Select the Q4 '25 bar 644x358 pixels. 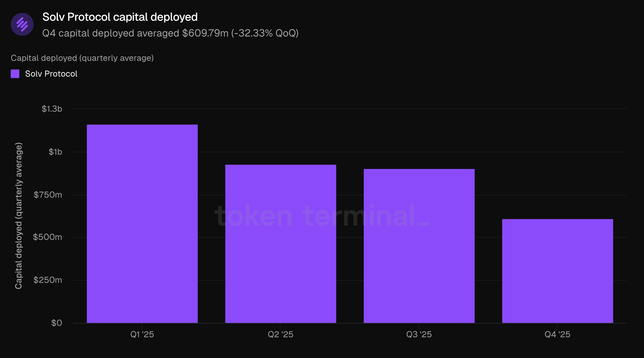557,271
